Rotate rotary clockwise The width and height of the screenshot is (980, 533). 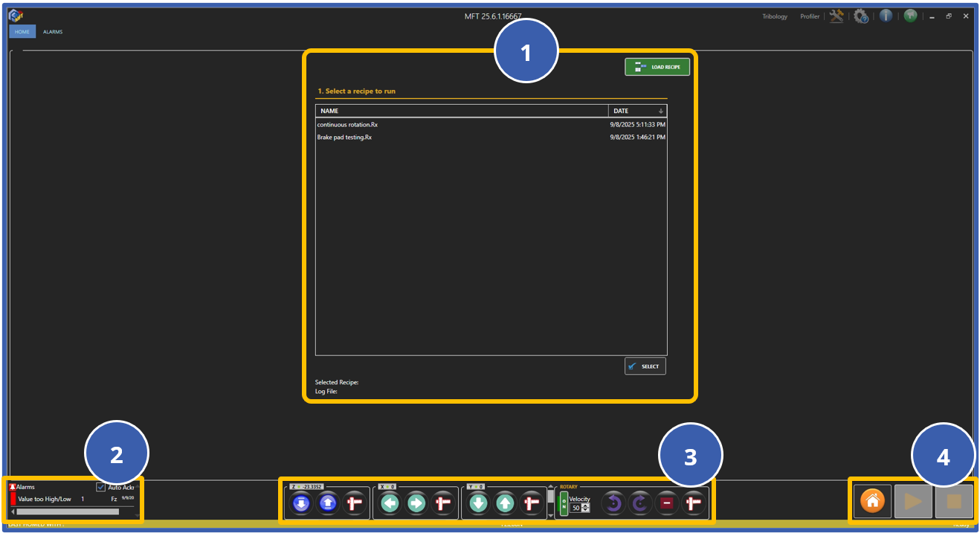coord(639,503)
